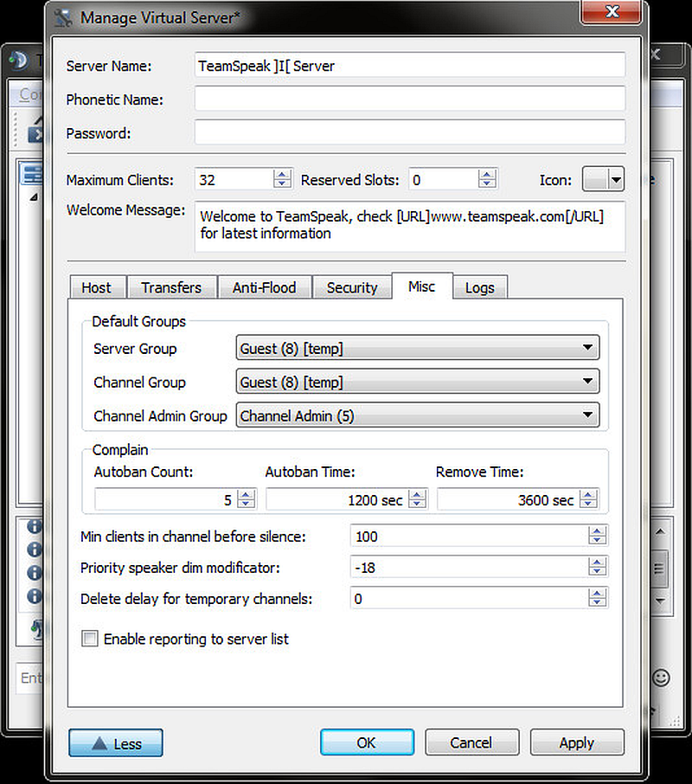Switch to the Host tab
692x784 pixels.
tap(97, 287)
